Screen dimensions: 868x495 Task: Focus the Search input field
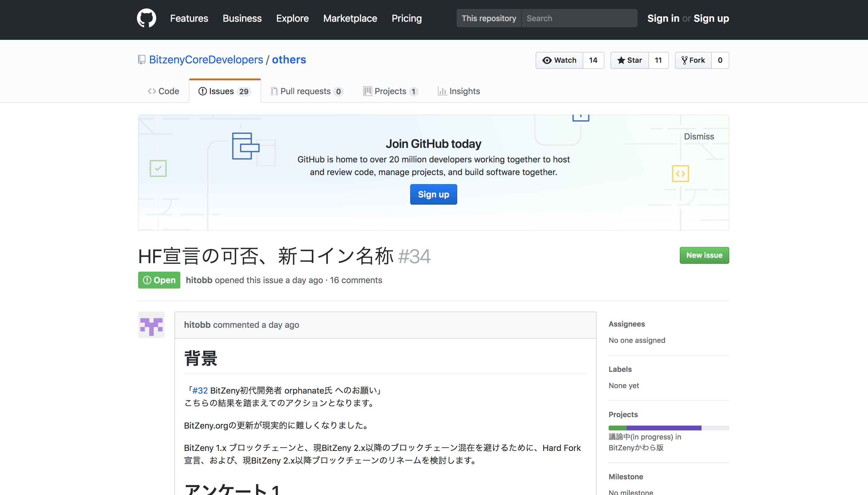(x=579, y=18)
